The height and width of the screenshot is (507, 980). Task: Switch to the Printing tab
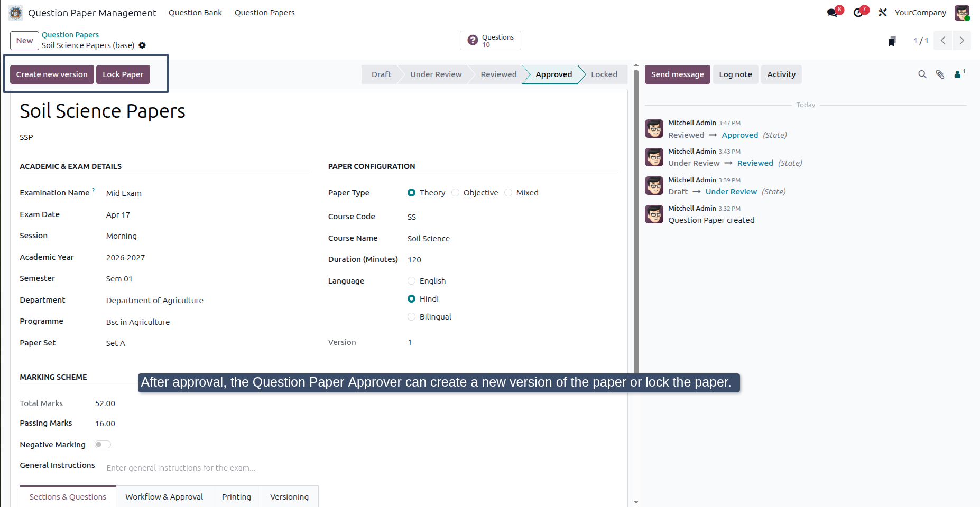click(x=236, y=497)
